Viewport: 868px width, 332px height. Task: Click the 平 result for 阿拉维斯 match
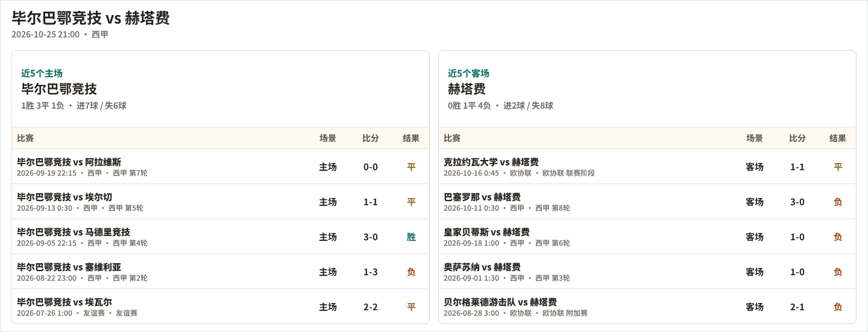coord(411,167)
